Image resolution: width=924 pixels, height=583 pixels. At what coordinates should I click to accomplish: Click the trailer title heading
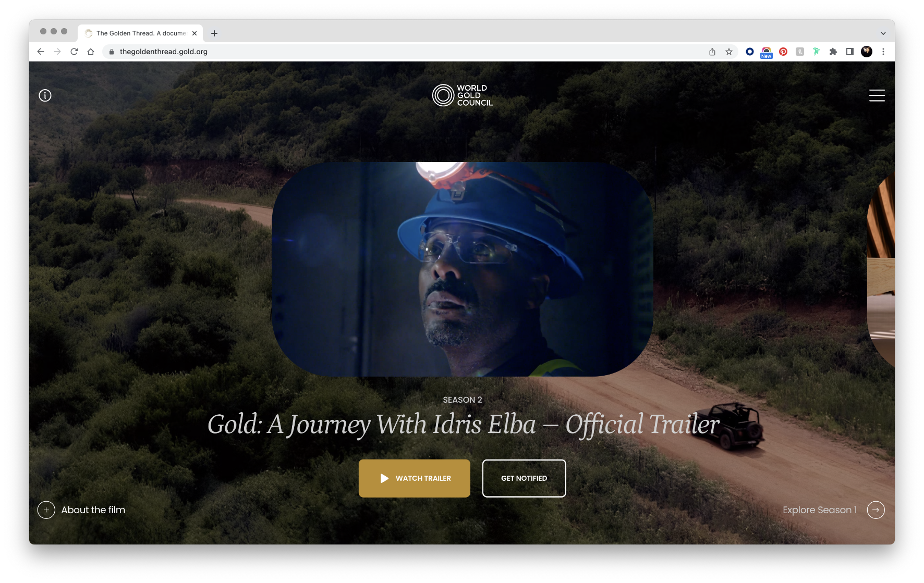(464, 425)
